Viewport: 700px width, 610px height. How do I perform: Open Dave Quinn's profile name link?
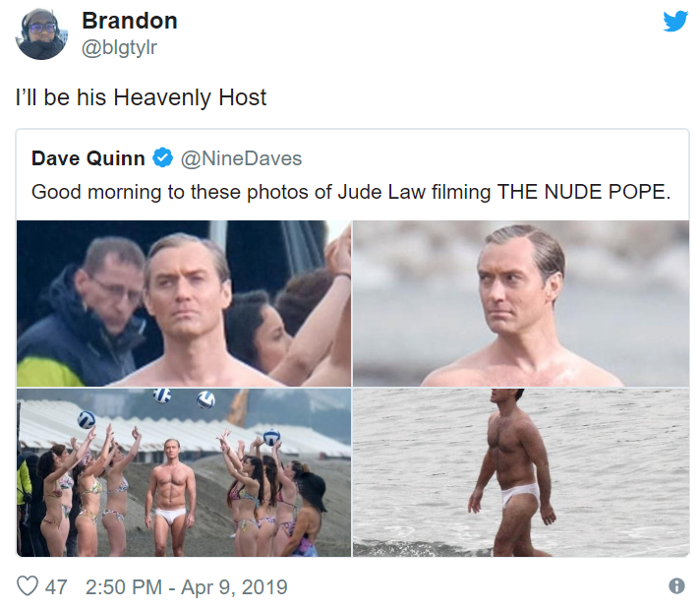click(87, 158)
